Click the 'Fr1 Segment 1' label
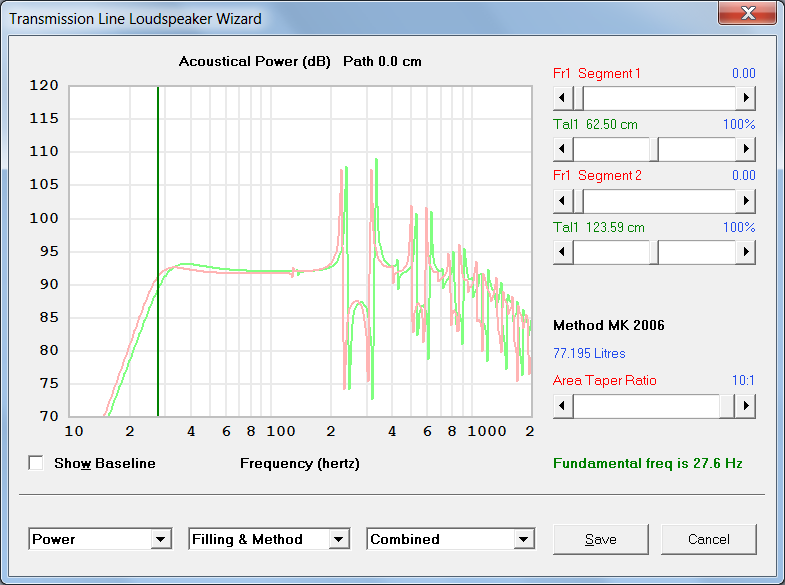The height and width of the screenshot is (585, 785). (x=597, y=74)
